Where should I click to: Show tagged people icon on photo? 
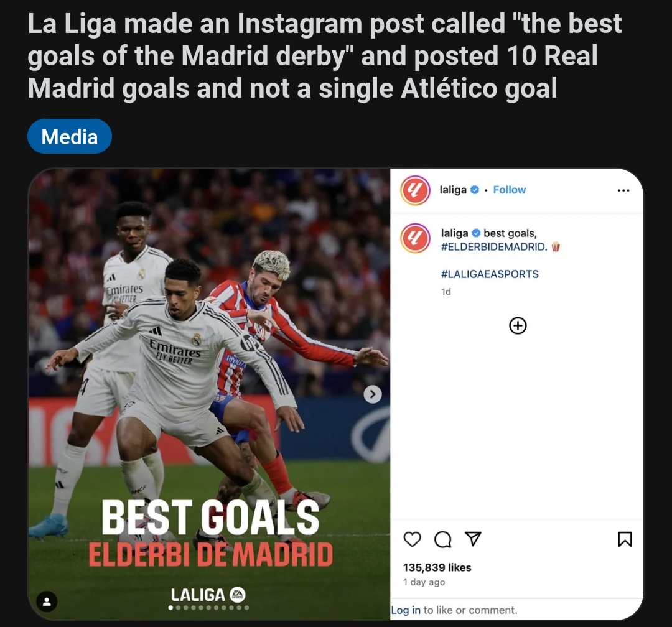[x=47, y=601]
